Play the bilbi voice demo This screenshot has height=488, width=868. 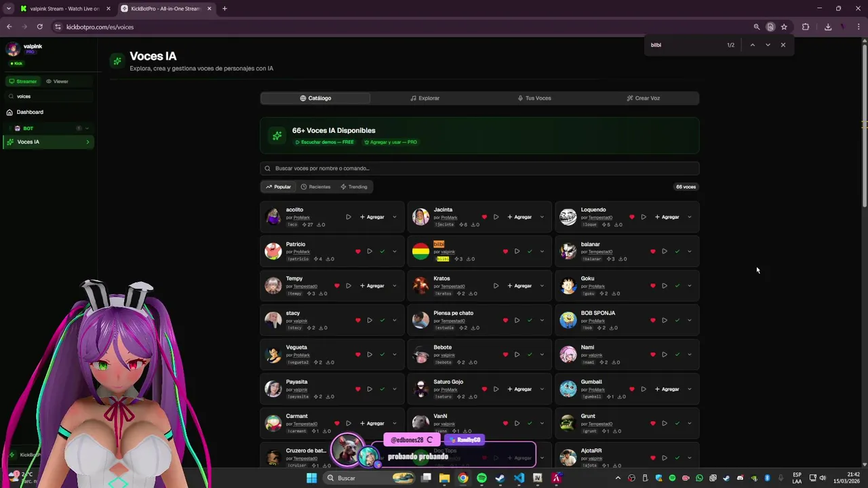517,251
